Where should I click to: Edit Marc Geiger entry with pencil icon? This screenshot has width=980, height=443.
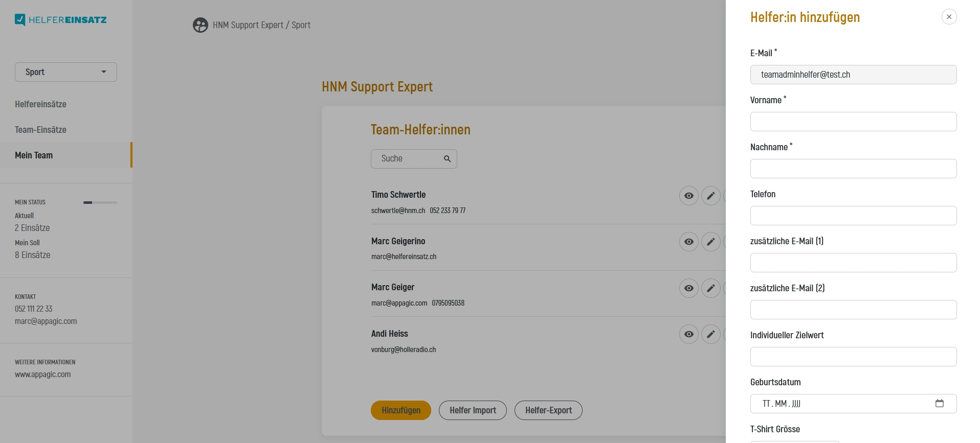coord(710,288)
